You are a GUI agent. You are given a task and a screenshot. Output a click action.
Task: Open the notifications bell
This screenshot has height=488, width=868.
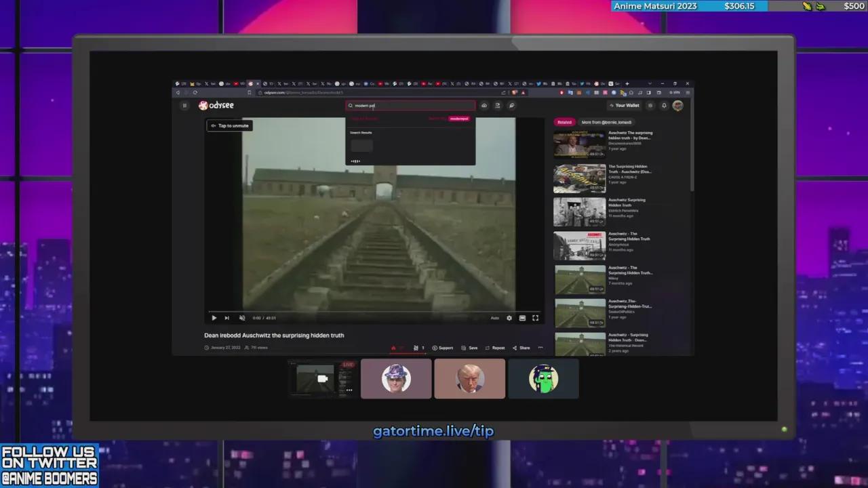(x=664, y=106)
